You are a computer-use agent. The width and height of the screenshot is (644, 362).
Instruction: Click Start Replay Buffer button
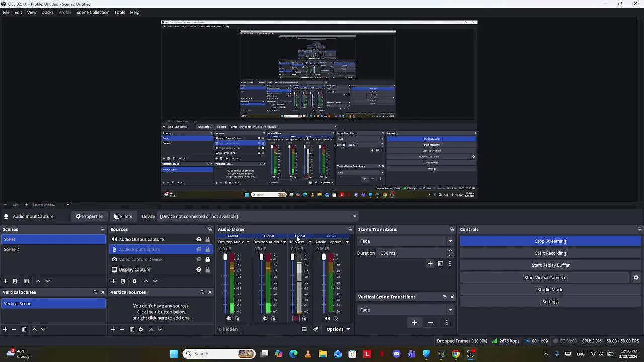550,265
